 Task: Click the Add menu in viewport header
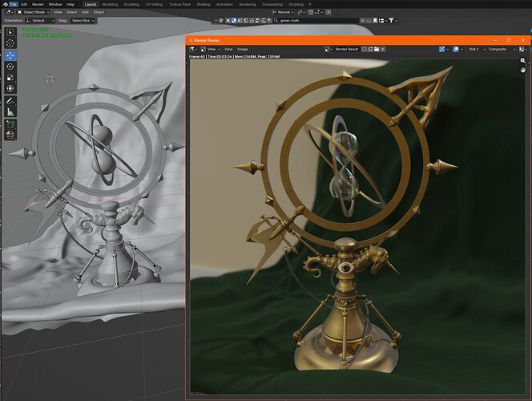point(85,12)
